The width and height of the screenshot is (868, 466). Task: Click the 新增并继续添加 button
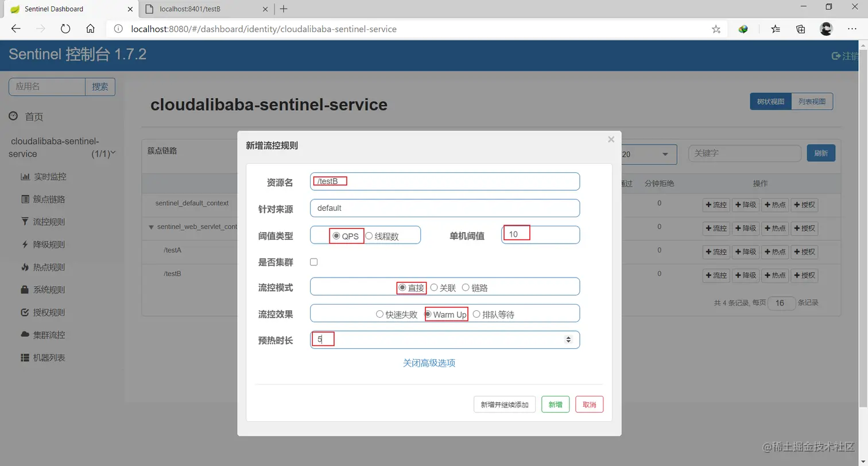(x=505, y=405)
